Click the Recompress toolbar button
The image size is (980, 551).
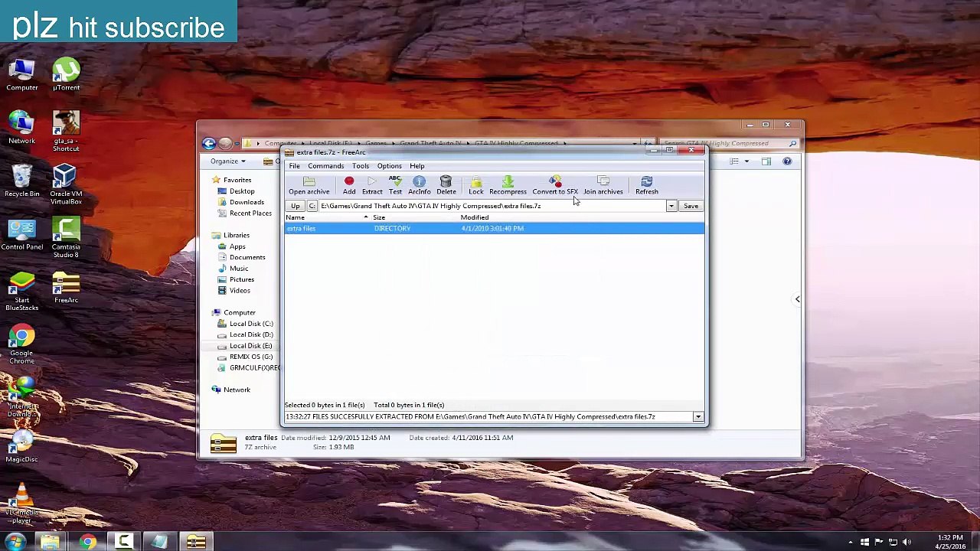coord(508,185)
